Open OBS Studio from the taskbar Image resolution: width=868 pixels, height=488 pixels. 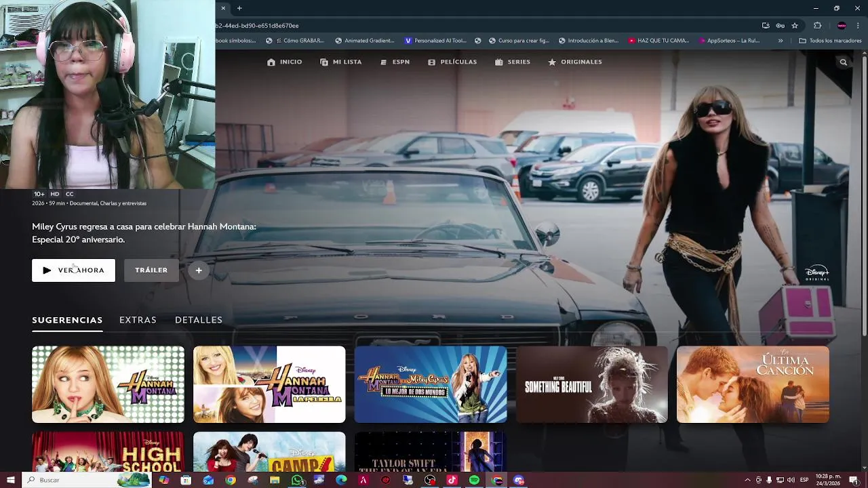430,480
